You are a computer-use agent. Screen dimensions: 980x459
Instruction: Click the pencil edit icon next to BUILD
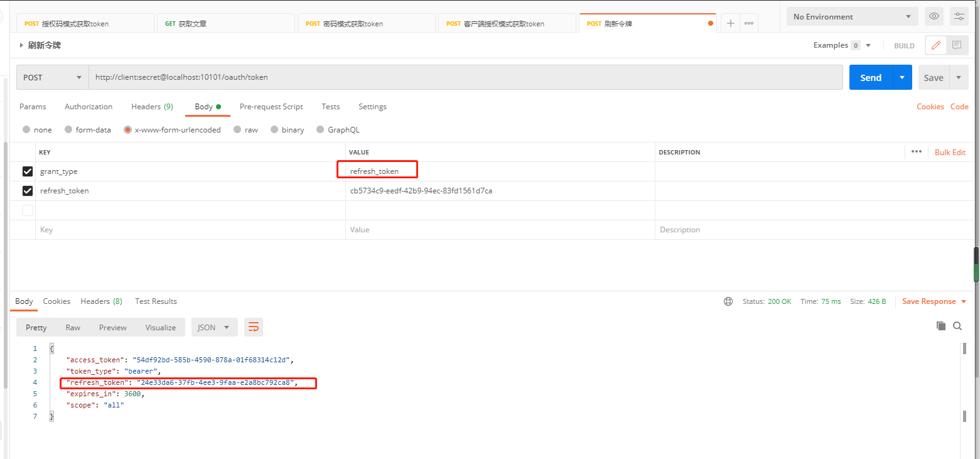tap(935, 45)
